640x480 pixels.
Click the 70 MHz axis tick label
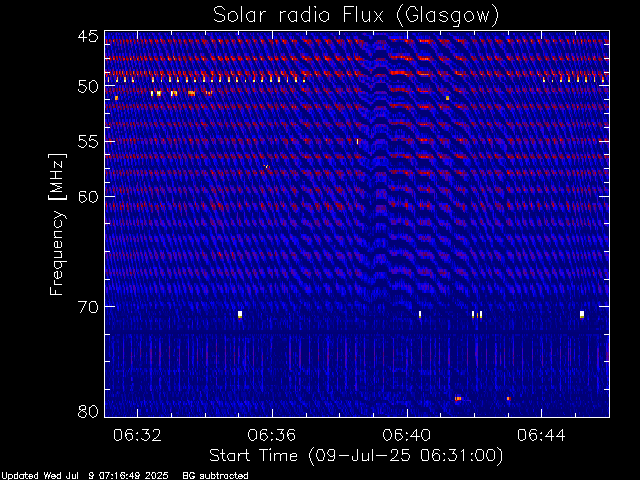coord(88,307)
